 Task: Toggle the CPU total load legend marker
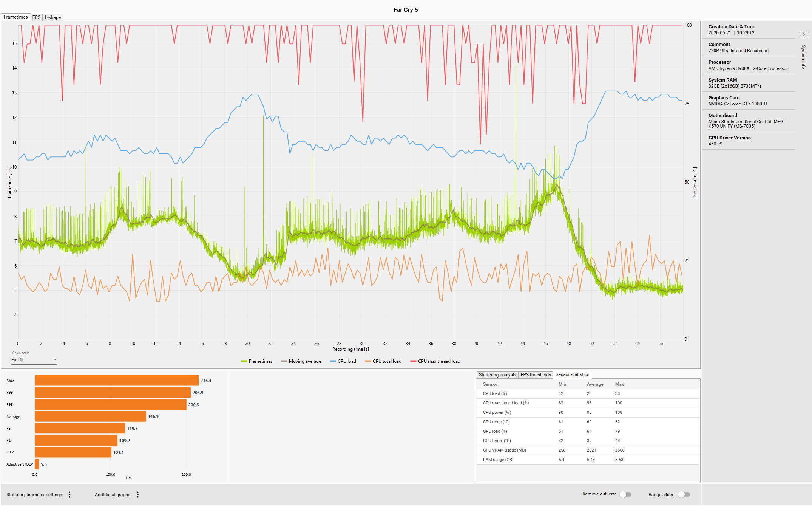pos(368,361)
